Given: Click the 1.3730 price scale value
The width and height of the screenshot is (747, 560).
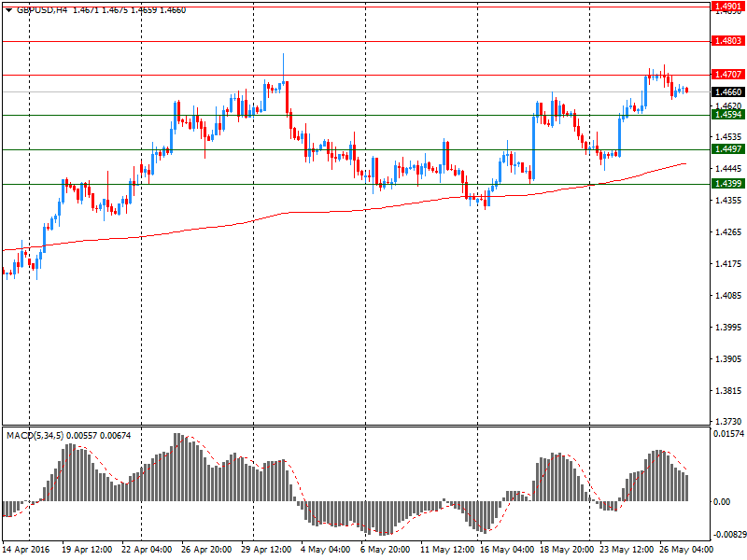Looking at the screenshot, I should [728, 422].
